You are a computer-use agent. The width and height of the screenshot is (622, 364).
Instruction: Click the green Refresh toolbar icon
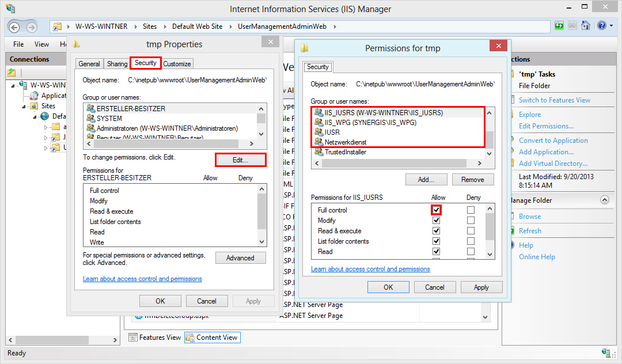point(559,25)
